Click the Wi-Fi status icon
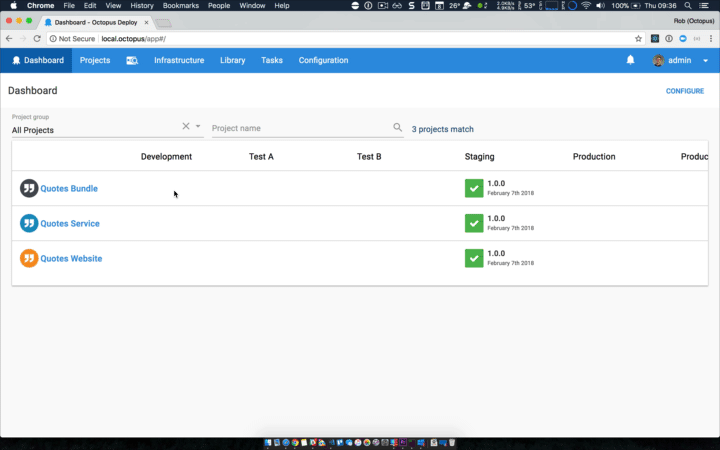Screen dimensions: 720x450 tap(586, 6)
